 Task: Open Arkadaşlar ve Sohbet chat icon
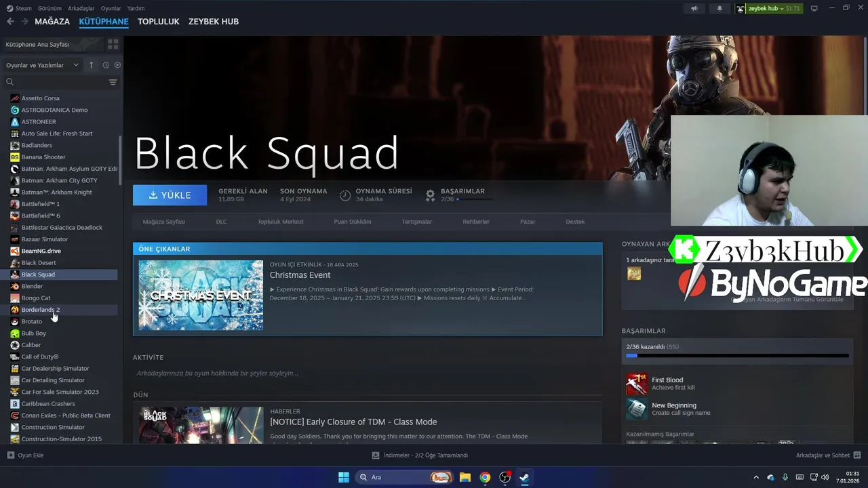click(857, 455)
